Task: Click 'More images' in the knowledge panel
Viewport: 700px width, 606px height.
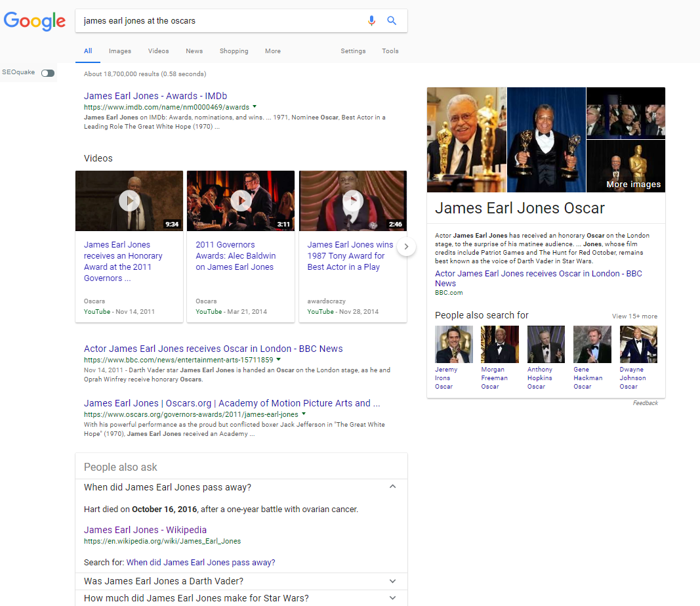Action: click(x=633, y=184)
